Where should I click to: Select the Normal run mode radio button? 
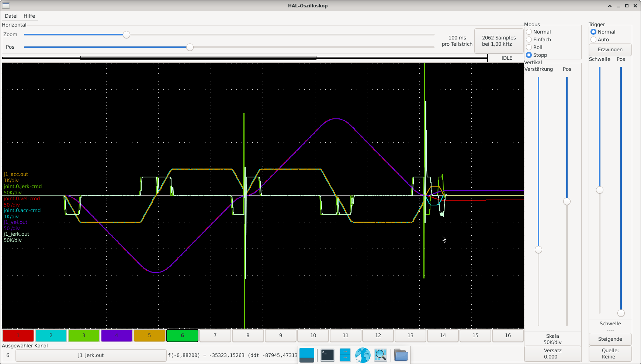(529, 32)
